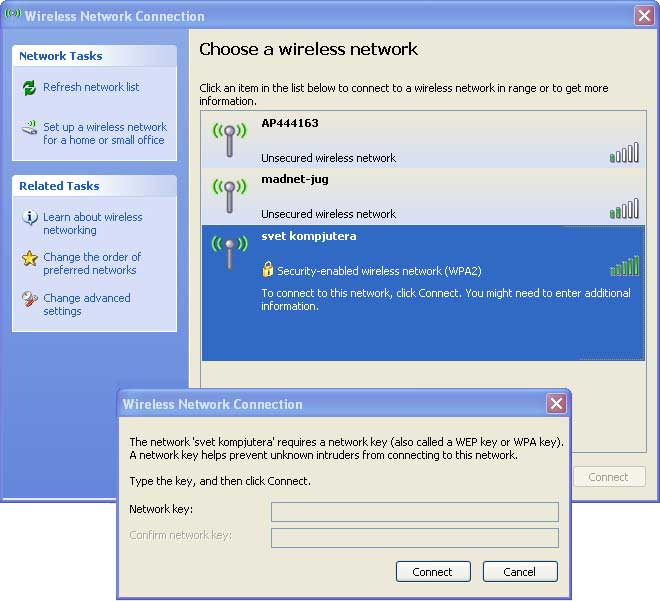660x601 pixels.
Task: Click the signal strength bars for madnet-jug
Action: [x=624, y=209]
